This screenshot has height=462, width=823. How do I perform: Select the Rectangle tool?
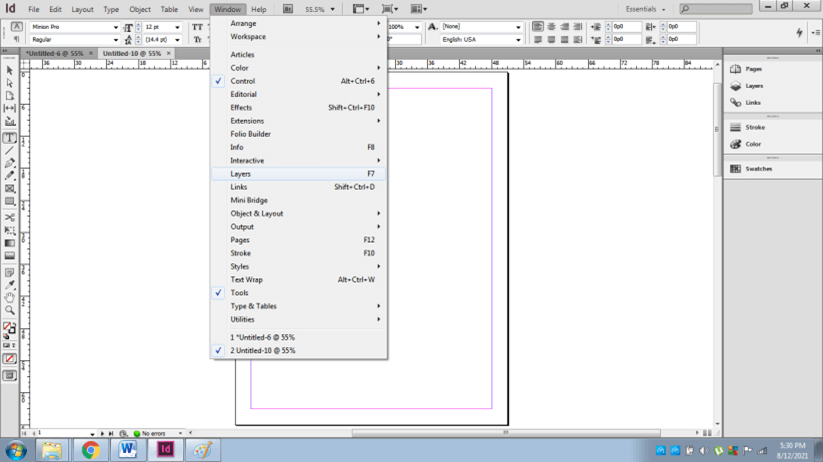(x=9, y=201)
